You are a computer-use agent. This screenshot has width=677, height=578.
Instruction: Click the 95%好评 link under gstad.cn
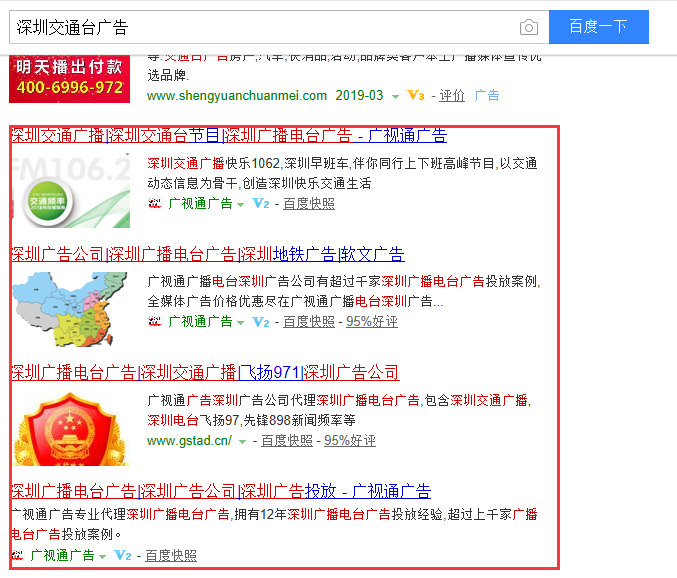click(350, 441)
